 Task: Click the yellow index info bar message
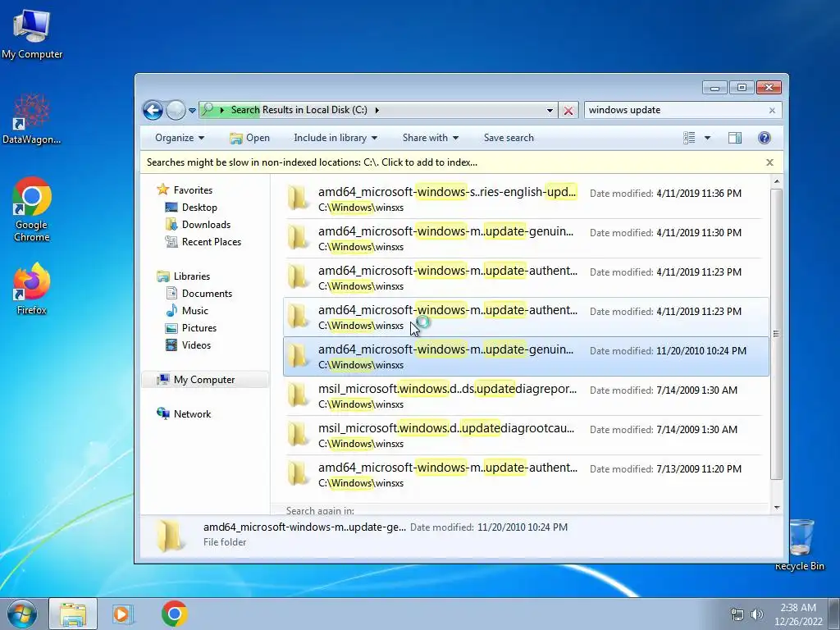[312, 162]
